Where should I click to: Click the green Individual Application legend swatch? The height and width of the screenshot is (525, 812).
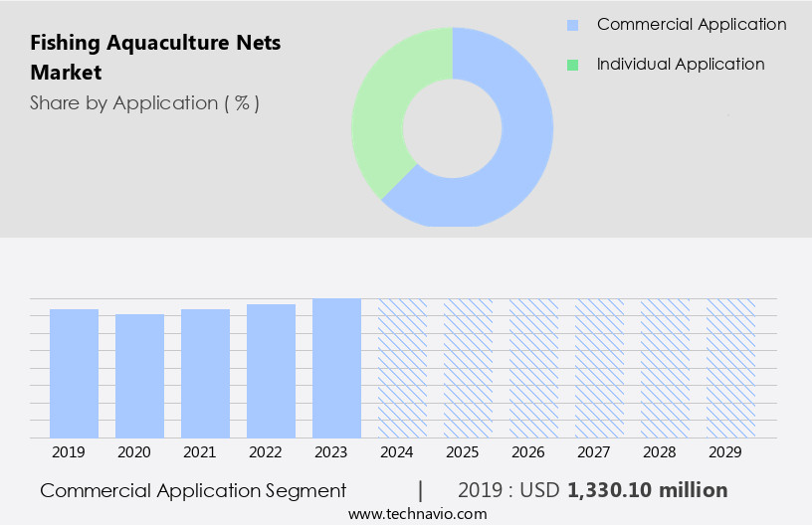572,65
